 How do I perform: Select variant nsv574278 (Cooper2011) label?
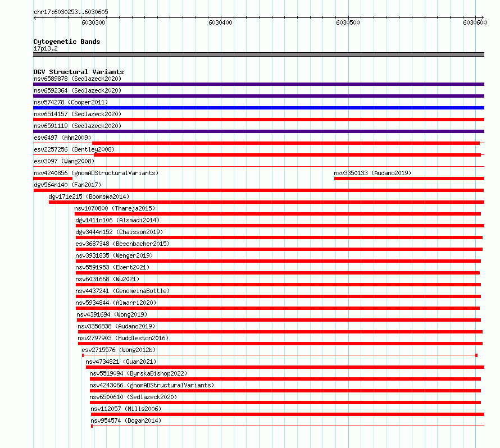point(71,102)
